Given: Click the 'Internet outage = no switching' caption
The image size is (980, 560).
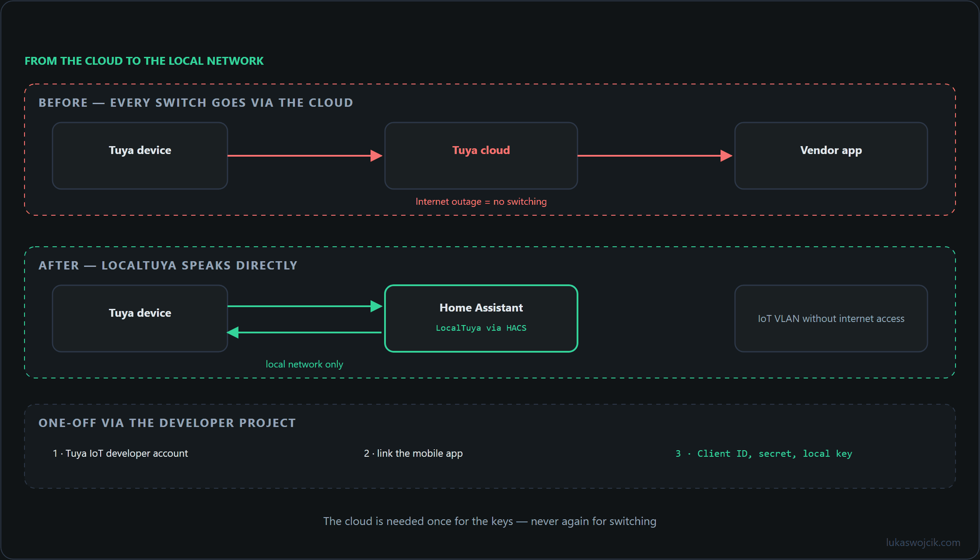Looking at the screenshot, I should [481, 202].
